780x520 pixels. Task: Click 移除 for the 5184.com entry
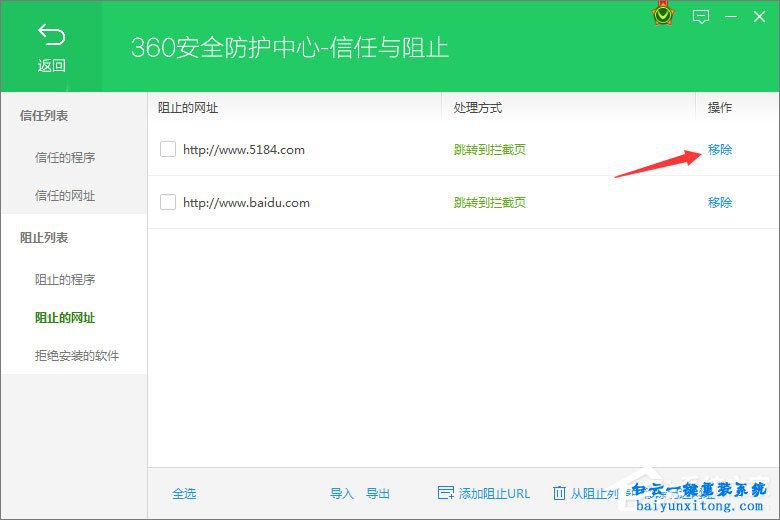click(720, 150)
